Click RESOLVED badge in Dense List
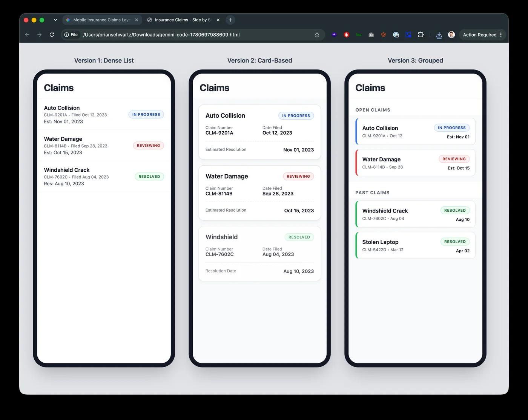The width and height of the screenshot is (528, 420). (x=149, y=177)
